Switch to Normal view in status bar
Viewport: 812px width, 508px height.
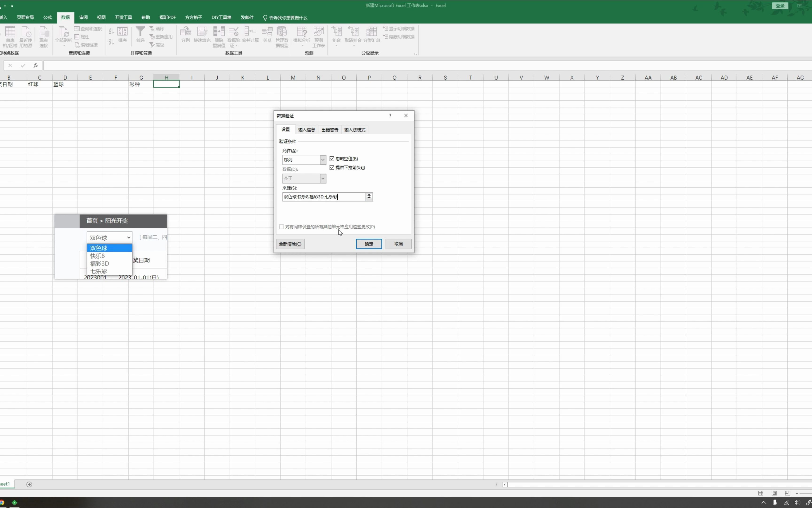click(x=761, y=493)
